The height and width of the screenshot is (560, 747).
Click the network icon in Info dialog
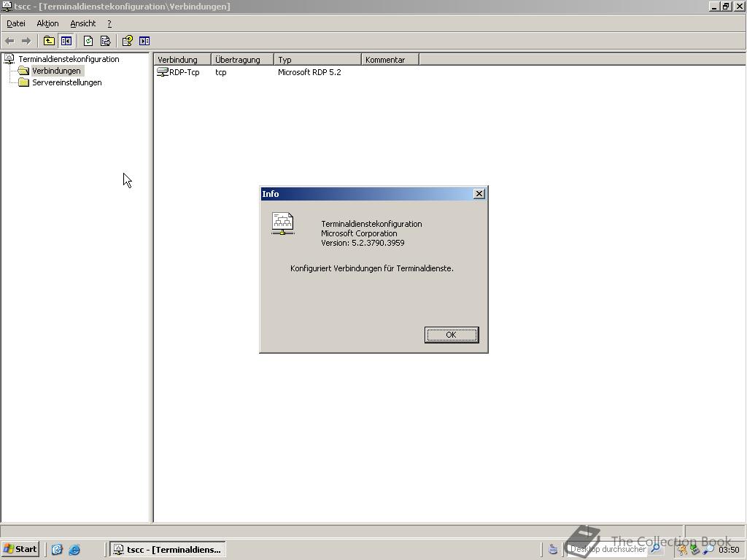282,224
